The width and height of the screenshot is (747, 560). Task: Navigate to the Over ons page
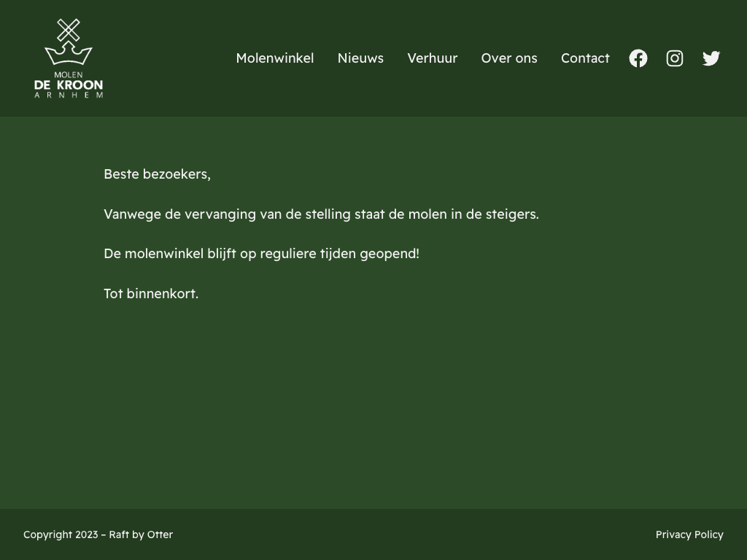click(509, 58)
